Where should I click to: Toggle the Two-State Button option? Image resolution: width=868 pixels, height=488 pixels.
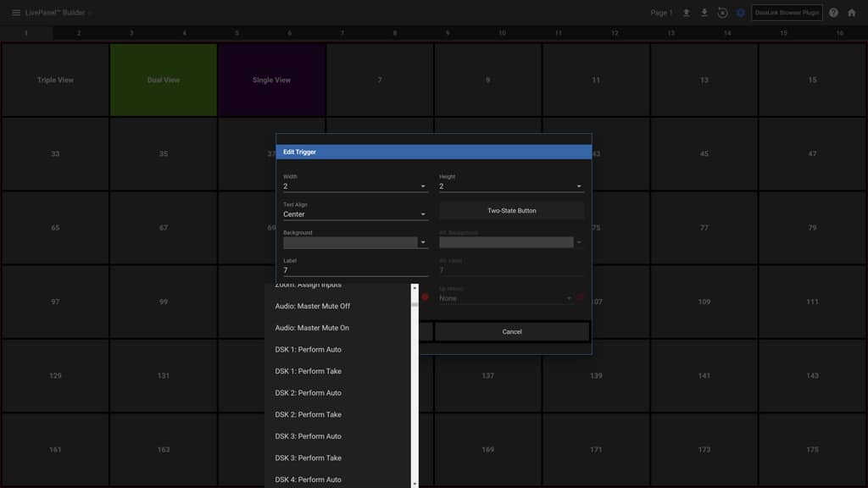click(x=511, y=211)
